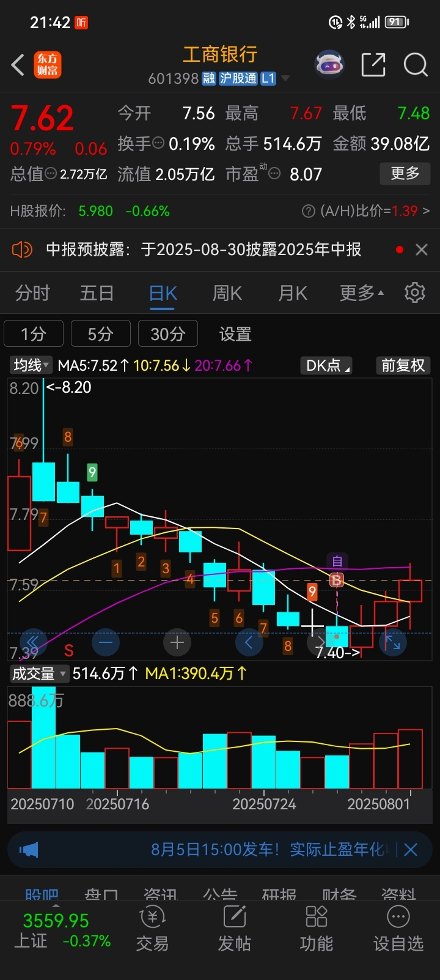
Task: Tap the battery 91 indicator
Action: click(x=397, y=22)
